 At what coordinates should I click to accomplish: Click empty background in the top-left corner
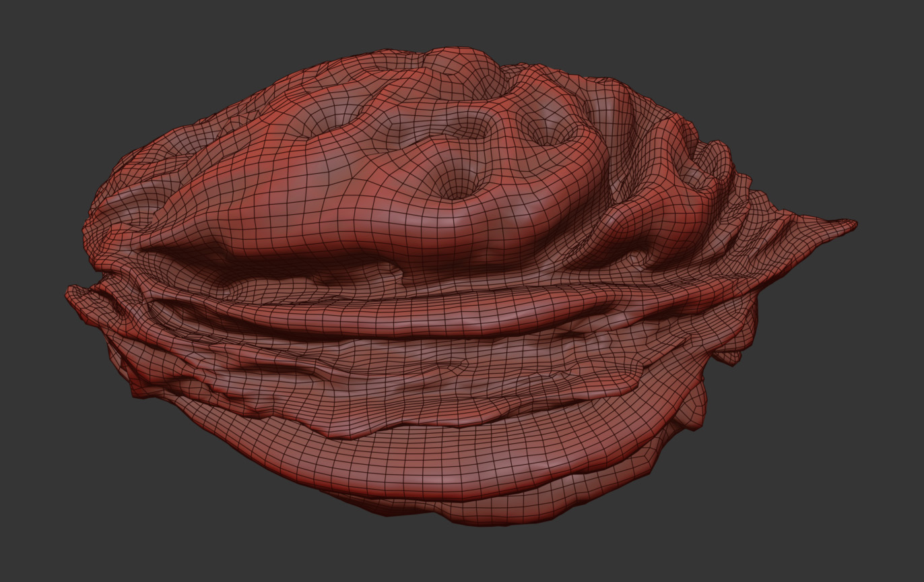click(x=40, y=34)
